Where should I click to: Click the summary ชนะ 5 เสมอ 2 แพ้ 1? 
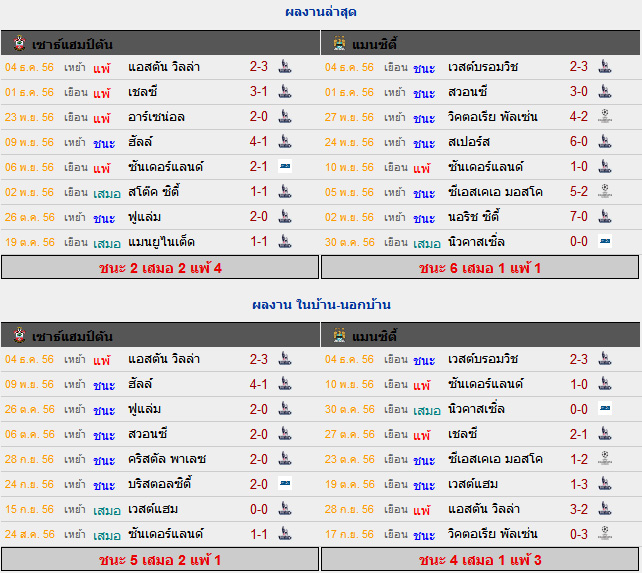point(160,559)
